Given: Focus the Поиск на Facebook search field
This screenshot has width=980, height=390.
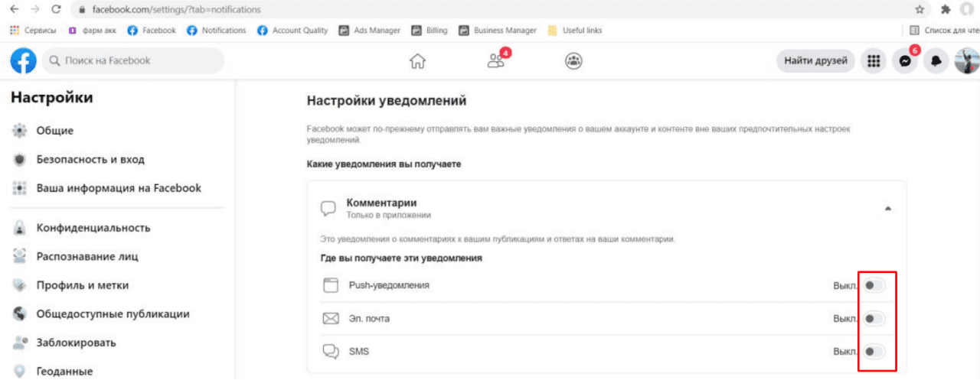Looking at the screenshot, I should point(133,61).
